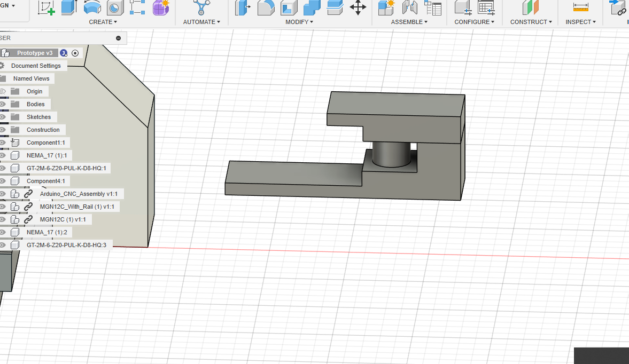This screenshot has height=364, width=629.
Task: Toggle visibility of Component1:1
Action: tap(3, 143)
